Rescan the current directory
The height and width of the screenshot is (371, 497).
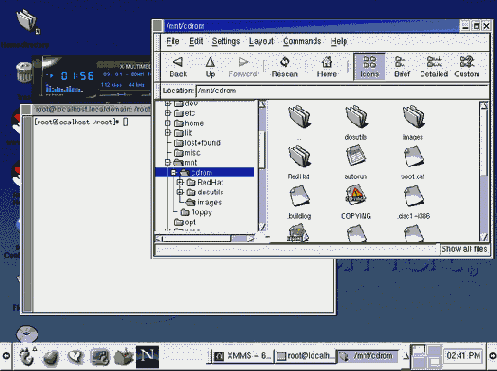tap(284, 67)
